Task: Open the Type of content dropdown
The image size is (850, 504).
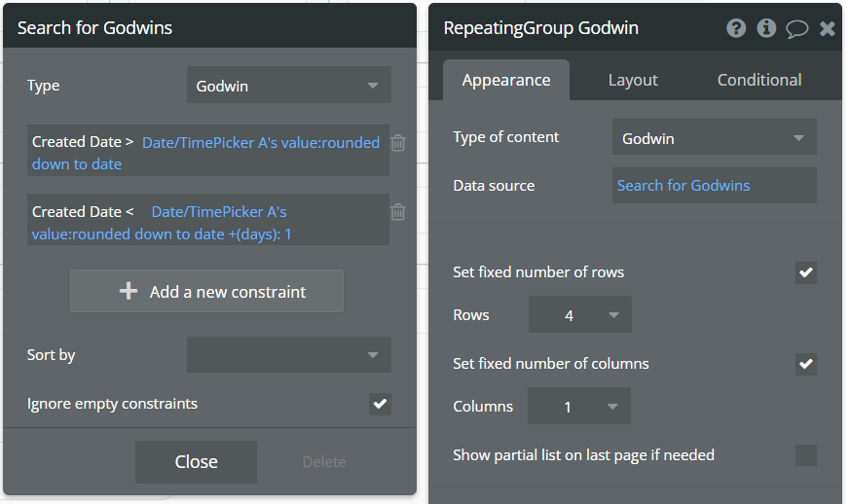Action: click(714, 138)
